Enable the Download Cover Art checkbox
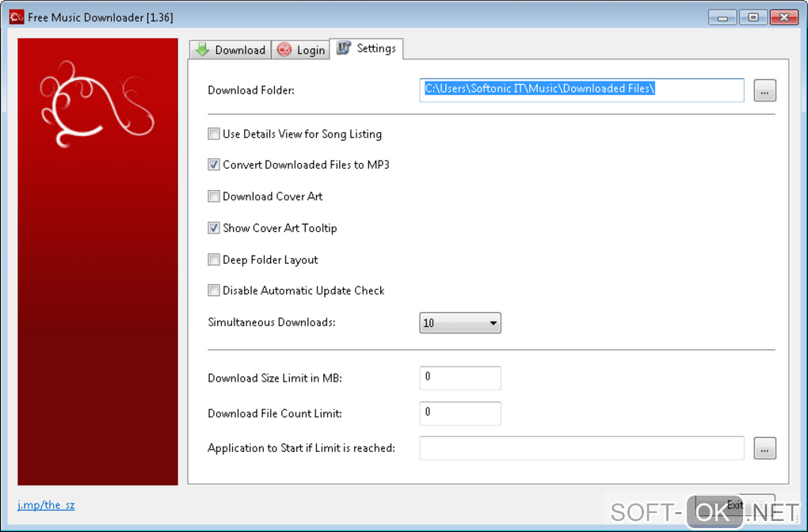This screenshot has width=808, height=532. point(213,196)
